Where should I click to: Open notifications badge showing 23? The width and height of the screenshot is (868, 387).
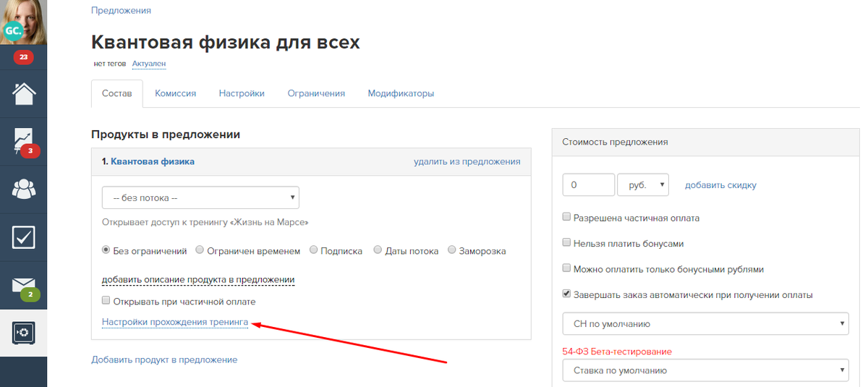click(x=23, y=56)
